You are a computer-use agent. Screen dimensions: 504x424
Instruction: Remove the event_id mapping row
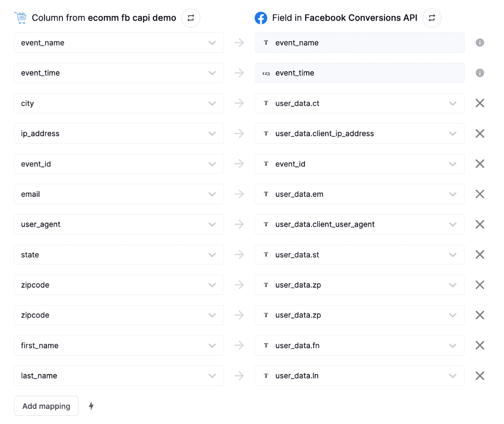coord(480,164)
